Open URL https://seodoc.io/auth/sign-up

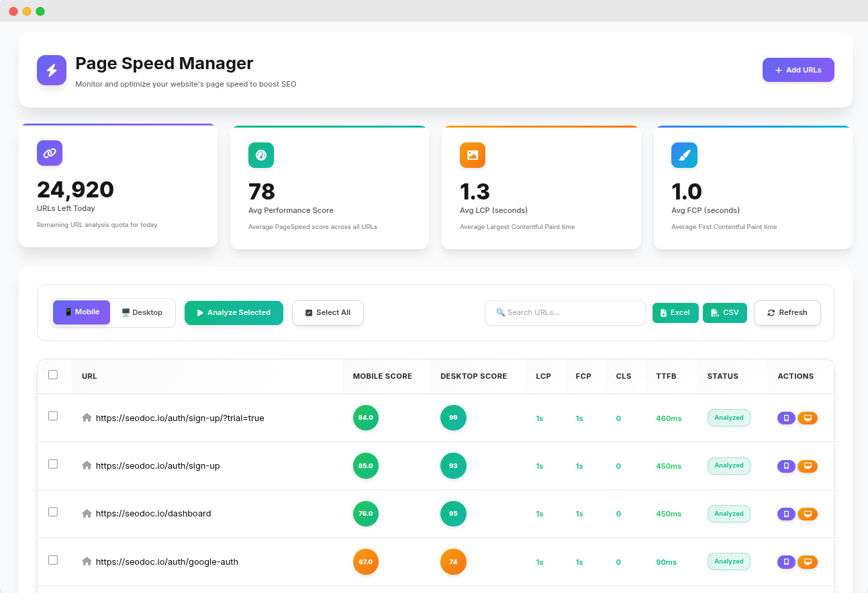coord(158,466)
